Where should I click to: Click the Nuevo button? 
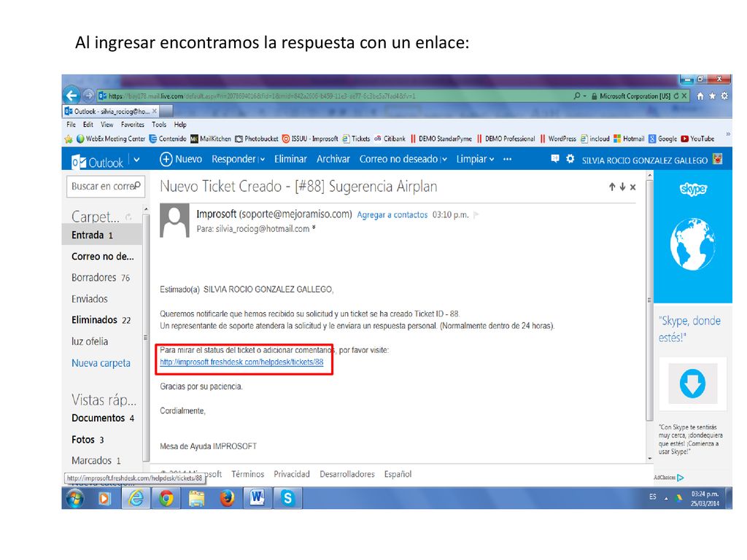point(181,159)
